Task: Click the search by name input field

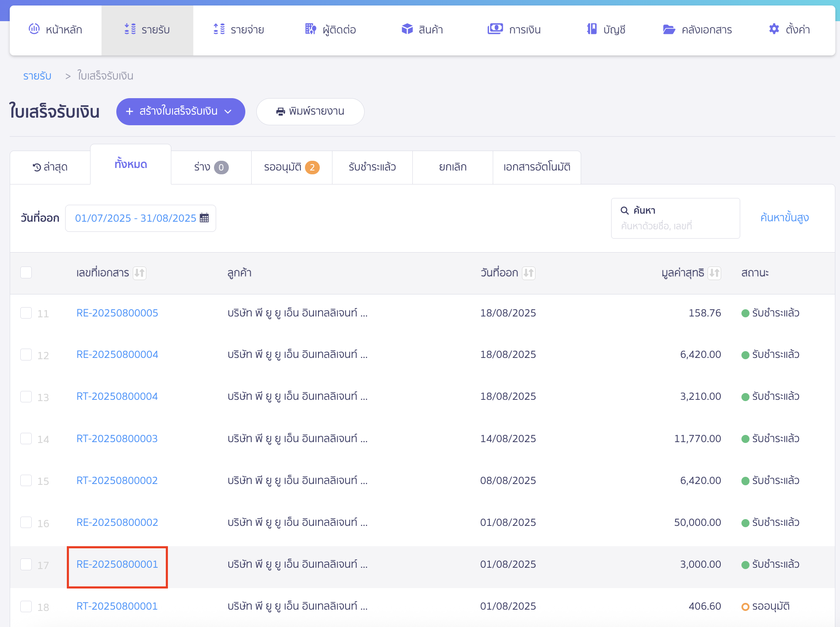Action: 675,226
